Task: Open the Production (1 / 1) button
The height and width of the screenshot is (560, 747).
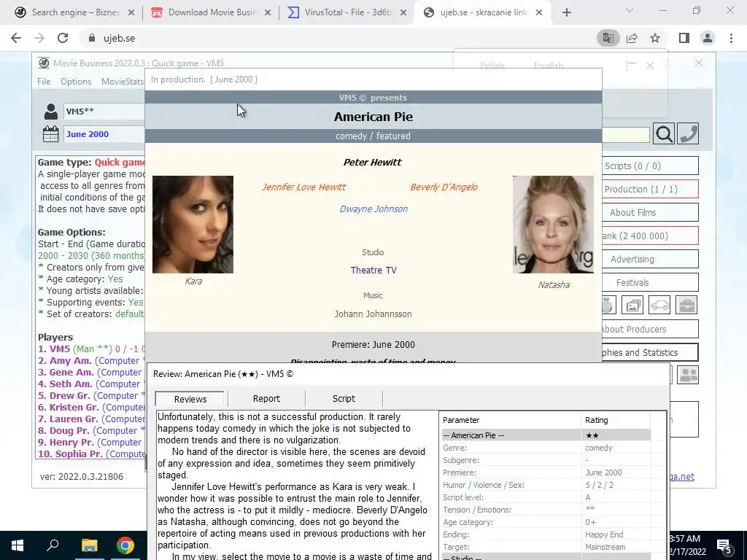Action: click(x=650, y=189)
